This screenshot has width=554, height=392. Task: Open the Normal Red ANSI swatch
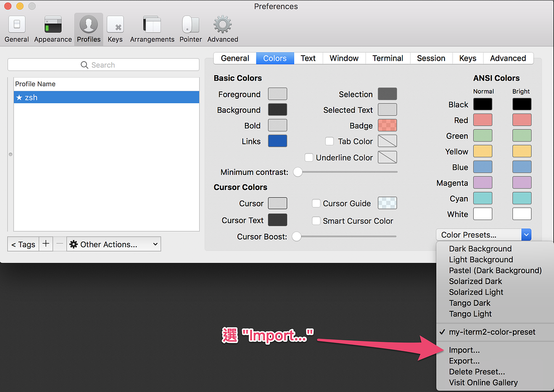pyautogui.click(x=483, y=120)
